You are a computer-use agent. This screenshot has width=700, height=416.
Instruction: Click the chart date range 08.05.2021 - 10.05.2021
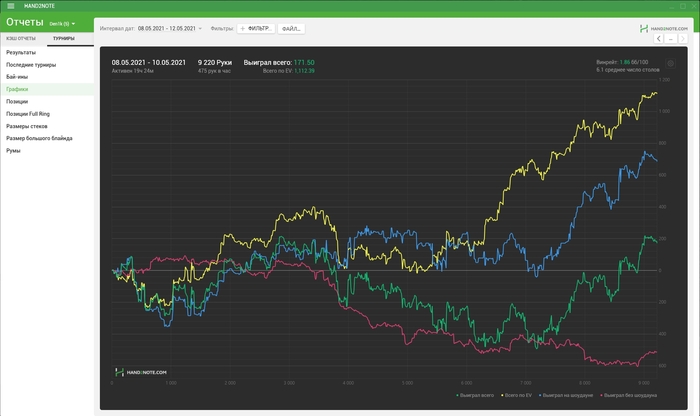click(149, 62)
